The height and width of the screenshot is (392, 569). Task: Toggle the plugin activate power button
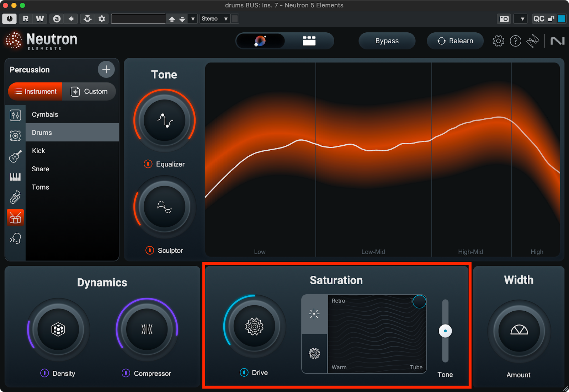click(9, 18)
